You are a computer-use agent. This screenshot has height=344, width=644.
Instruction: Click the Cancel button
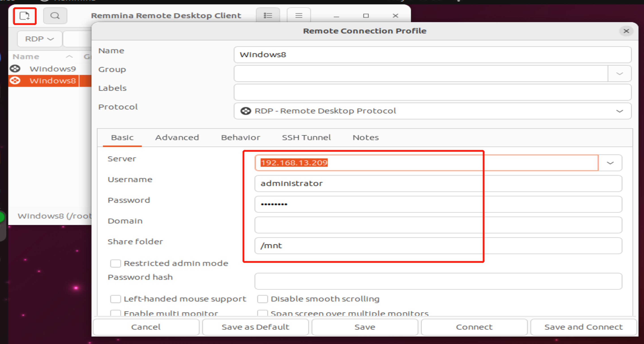click(146, 327)
